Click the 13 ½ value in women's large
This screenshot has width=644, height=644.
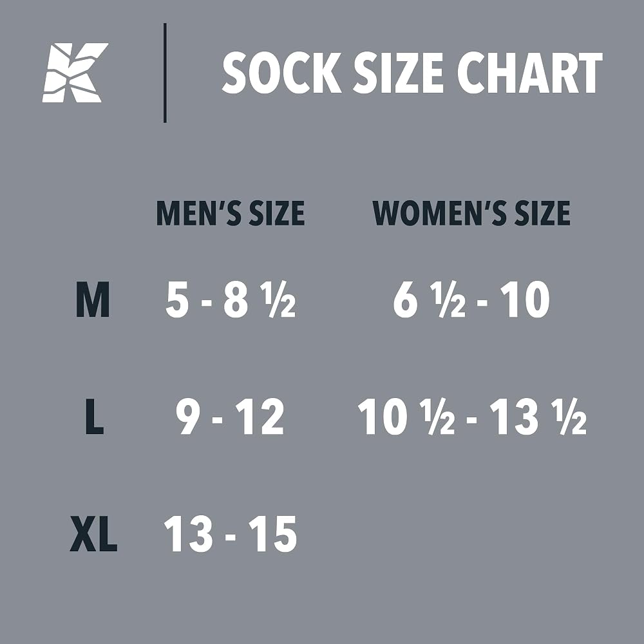click(538, 417)
